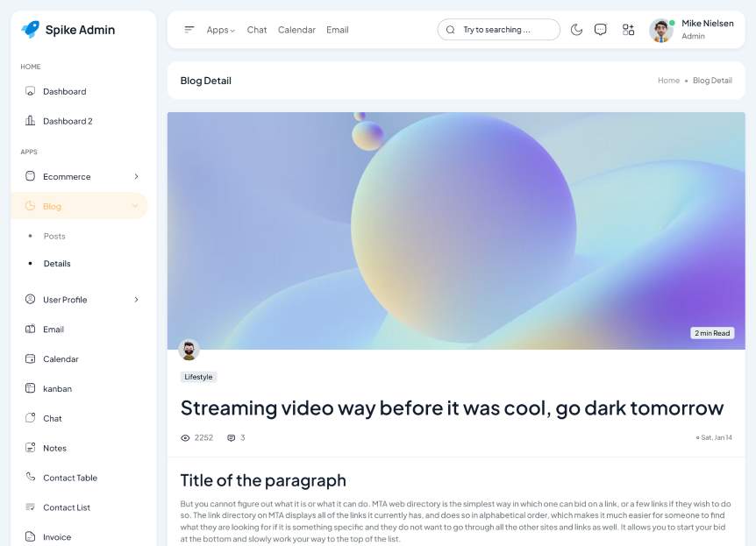Open the Apps dropdown in top bar

220,30
